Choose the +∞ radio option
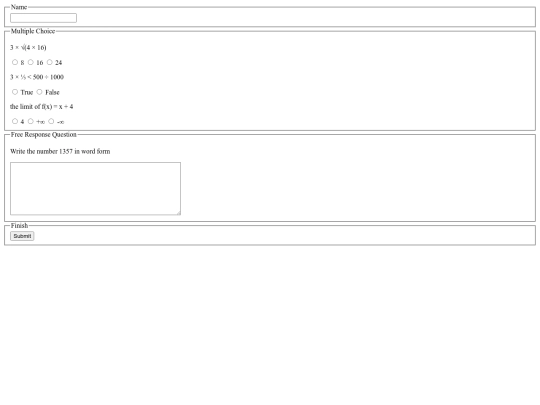This screenshot has width=540, height=405. (31, 121)
